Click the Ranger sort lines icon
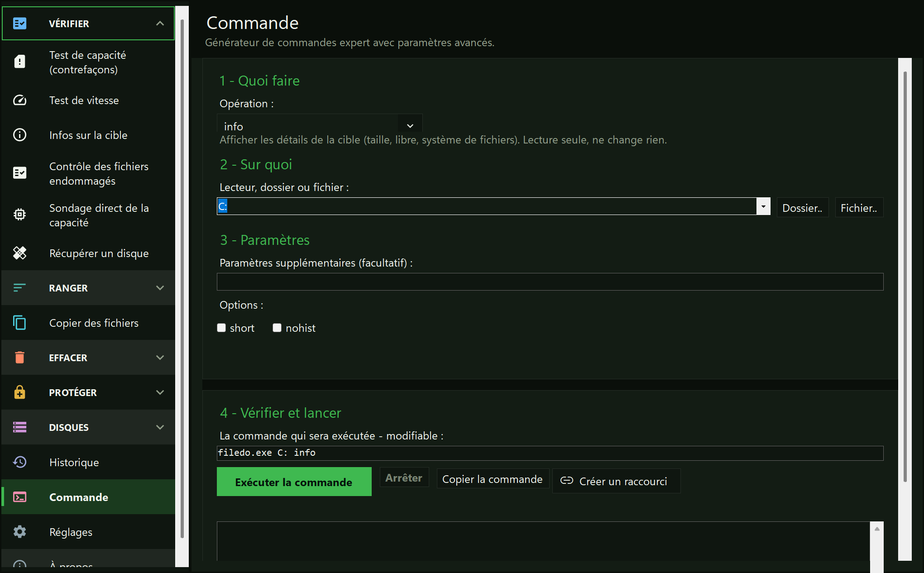The height and width of the screenshot is (573, 924). [x=19, y=288]
